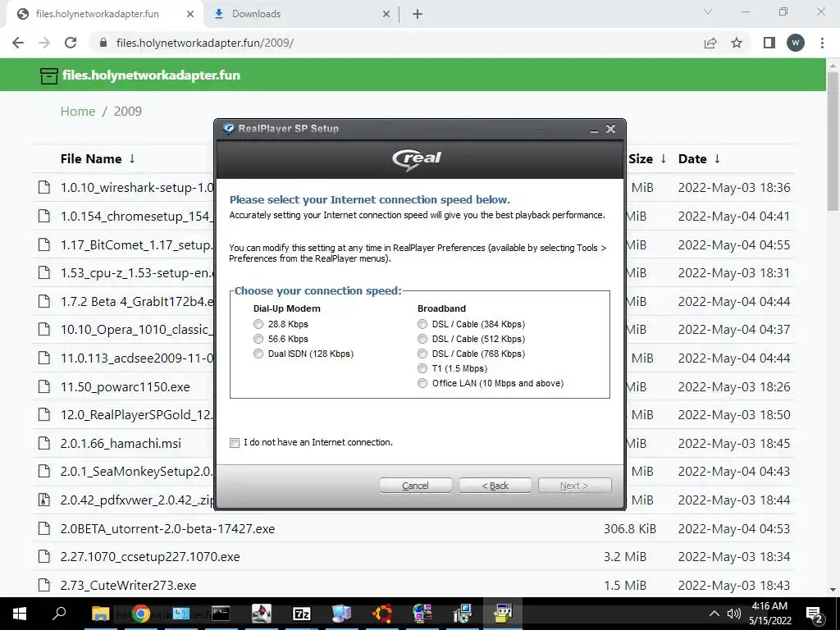Open the Chrome three-dot menu
Image resolution: width=840 pixels, height=630 pixels.
point(822,43)
